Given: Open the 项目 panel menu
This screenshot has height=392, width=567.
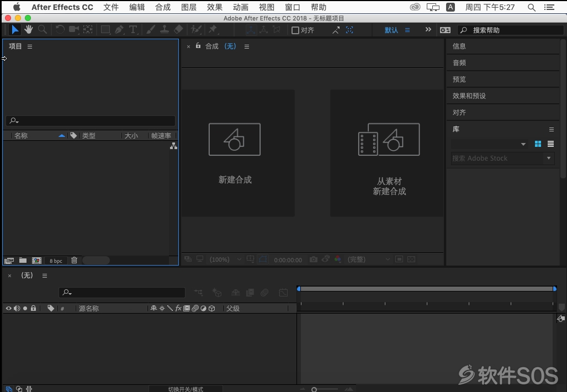Looking at the screenshot, I should pyautogui.click(x=30, y=46).
